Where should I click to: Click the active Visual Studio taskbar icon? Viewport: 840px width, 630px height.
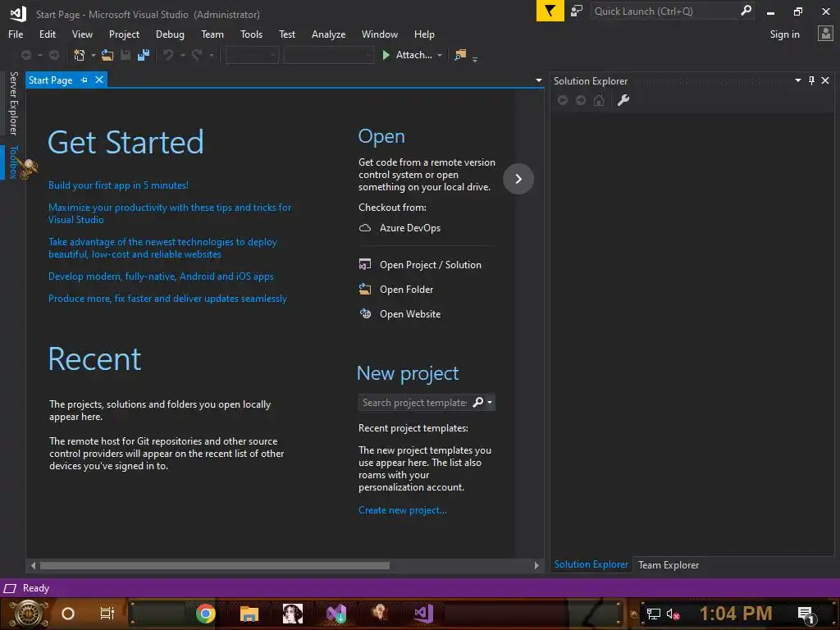(423, 614)
